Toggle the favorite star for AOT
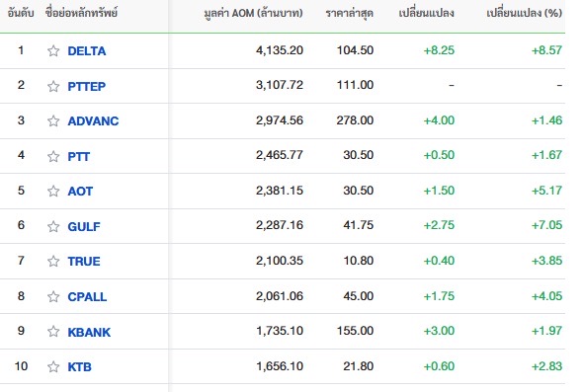Image resolution: width=584 pixels, height=392 pixels. [x=53, y=191]
